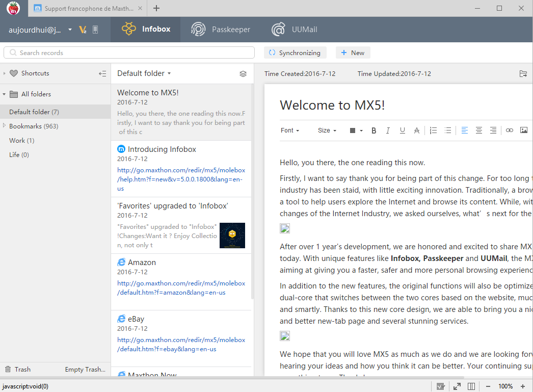
Task: Click Empty Trash link
Action: point(85,369)
